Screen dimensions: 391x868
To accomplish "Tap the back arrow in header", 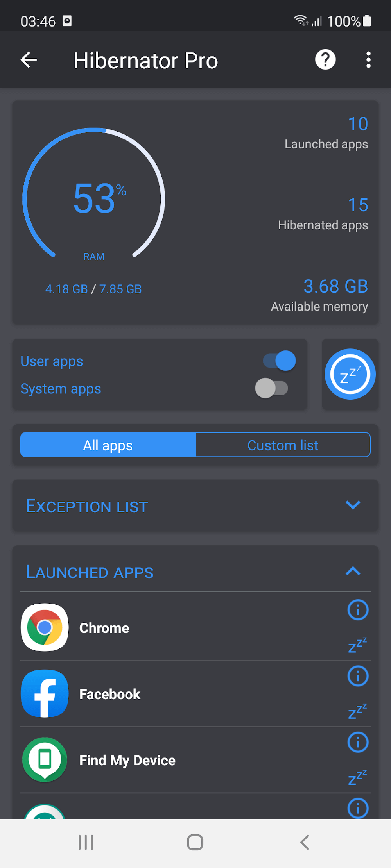I will [29, 60].
